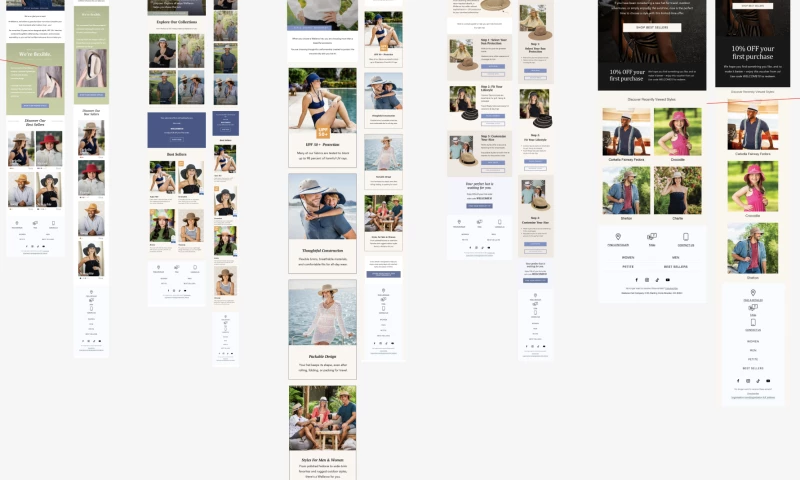Click the YouTube icon in the wide recently-viewed email footer
The width and height of the screenshot is (800, 480).
pyautogui.click(x=667, y=280)
